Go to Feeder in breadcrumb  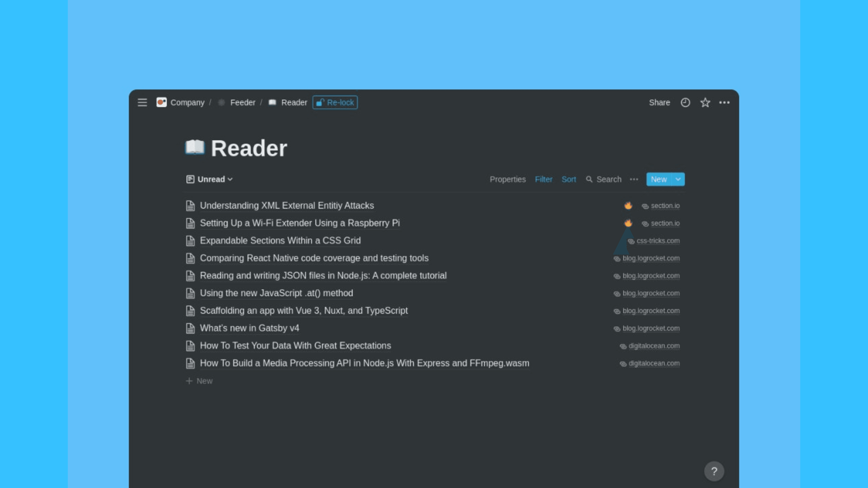coord(243,102)
